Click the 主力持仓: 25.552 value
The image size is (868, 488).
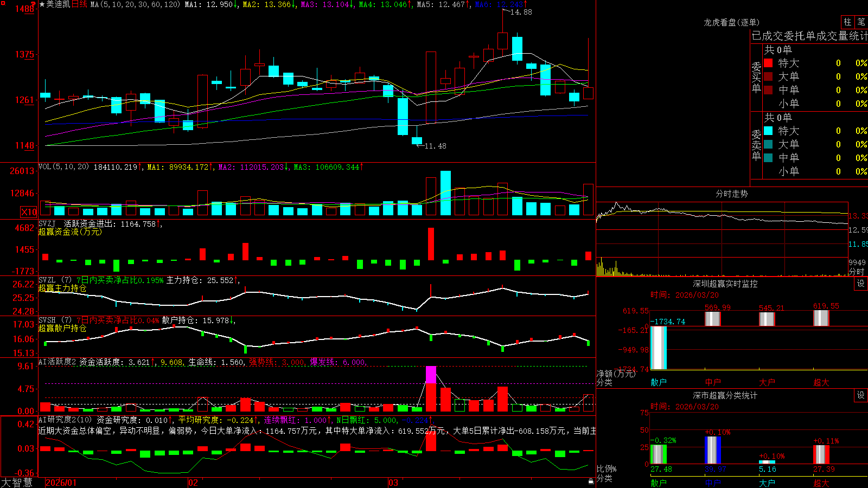tap(200, 280)
